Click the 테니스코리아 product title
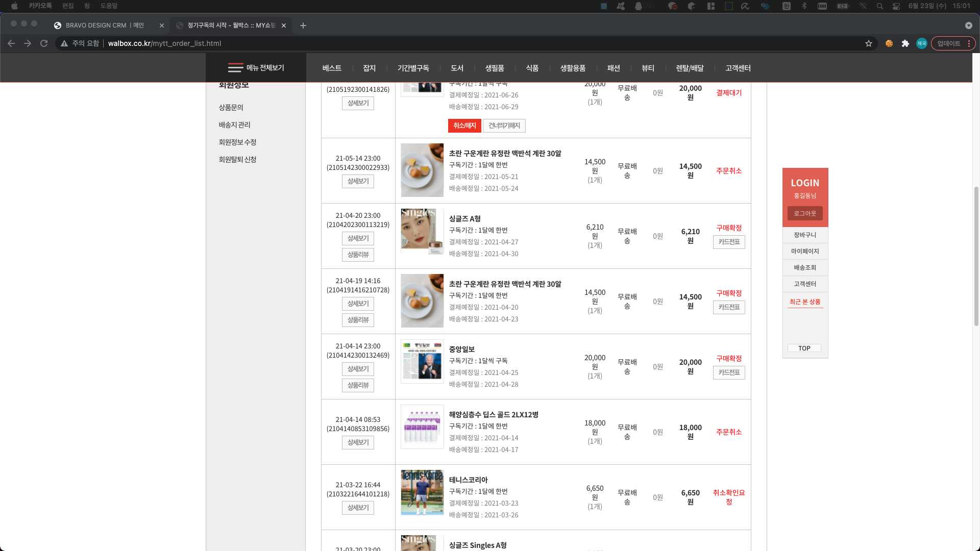Screen dimensions: 980x551 468,480
